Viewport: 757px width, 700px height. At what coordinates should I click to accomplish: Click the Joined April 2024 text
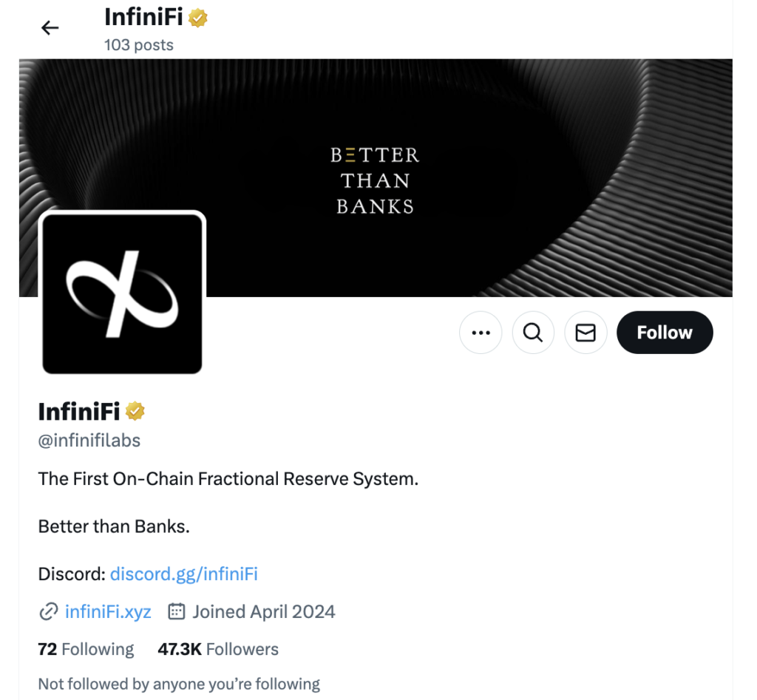pos(264,611)
